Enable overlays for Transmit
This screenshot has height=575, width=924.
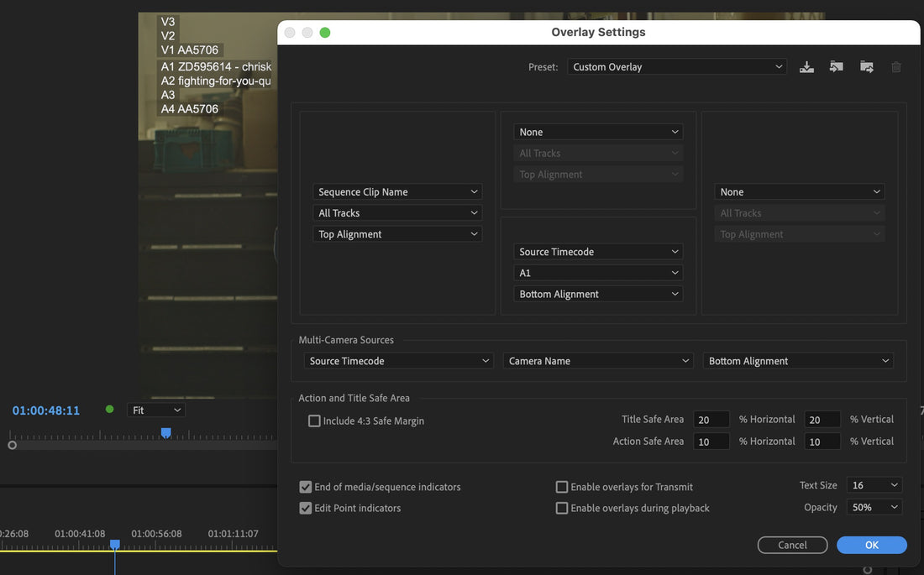coord(561,486)
